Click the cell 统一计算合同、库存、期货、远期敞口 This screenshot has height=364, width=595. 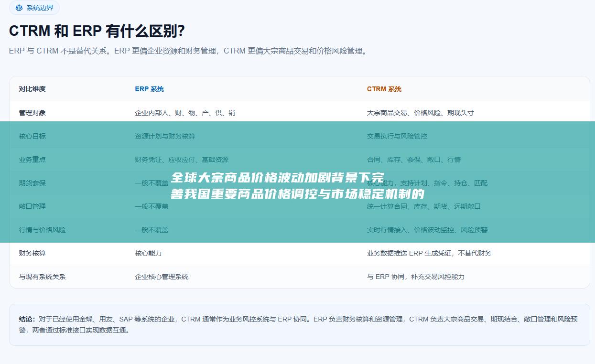point(424,206)
